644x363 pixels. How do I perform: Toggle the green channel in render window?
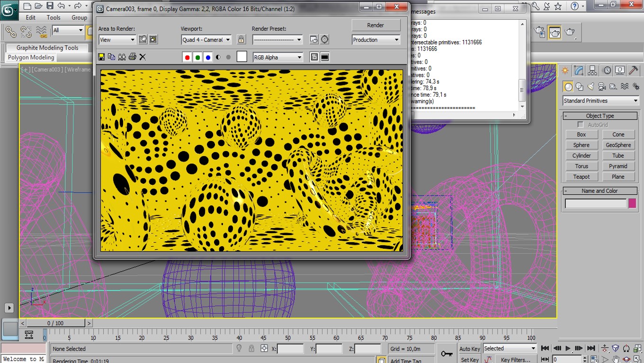(x=197, y=57)
